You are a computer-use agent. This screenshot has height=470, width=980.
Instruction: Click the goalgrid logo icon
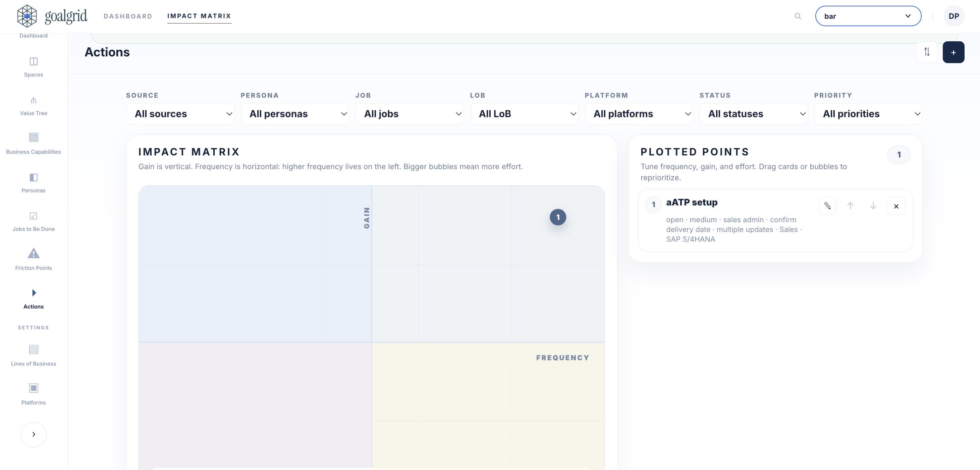[x=27, y=16]
